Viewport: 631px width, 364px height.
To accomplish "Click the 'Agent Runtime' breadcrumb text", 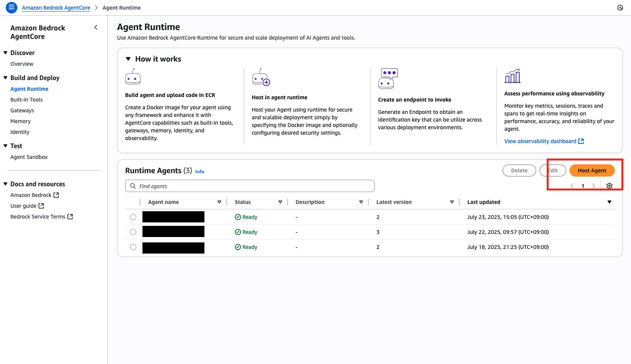I will click(121, 8).
